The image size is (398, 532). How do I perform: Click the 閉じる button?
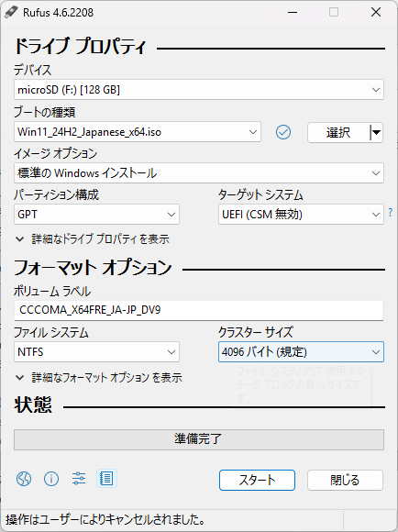coord(345,480)
